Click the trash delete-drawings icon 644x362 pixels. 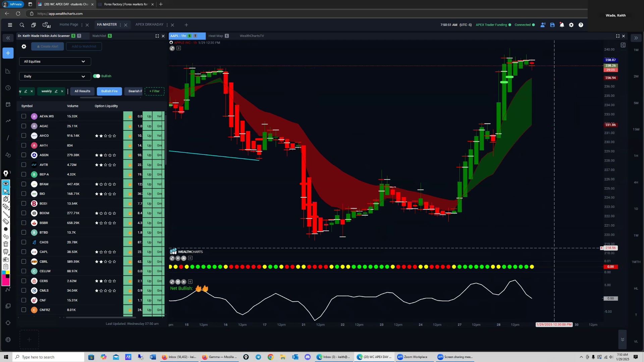tap(6, 244)
